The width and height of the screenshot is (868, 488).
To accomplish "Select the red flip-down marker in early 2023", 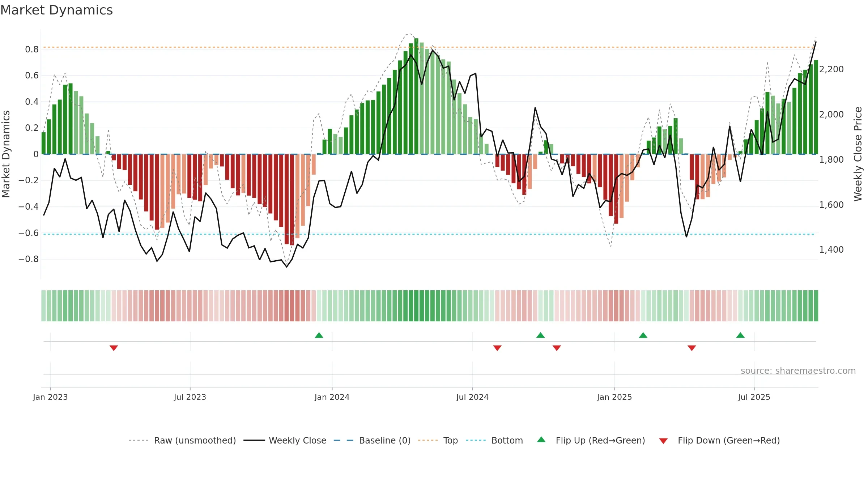I will pyautogui.click(x=114, y=348).
